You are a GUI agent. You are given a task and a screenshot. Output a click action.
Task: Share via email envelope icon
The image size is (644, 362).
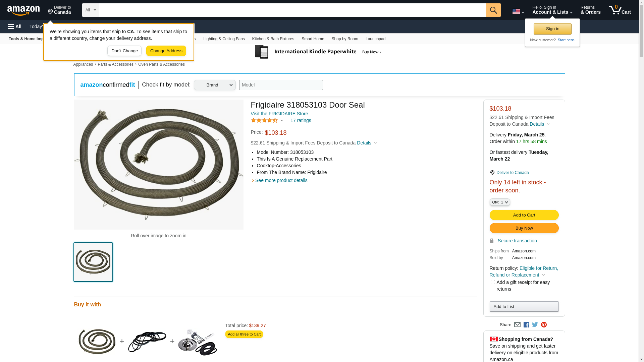coord(517,324)
